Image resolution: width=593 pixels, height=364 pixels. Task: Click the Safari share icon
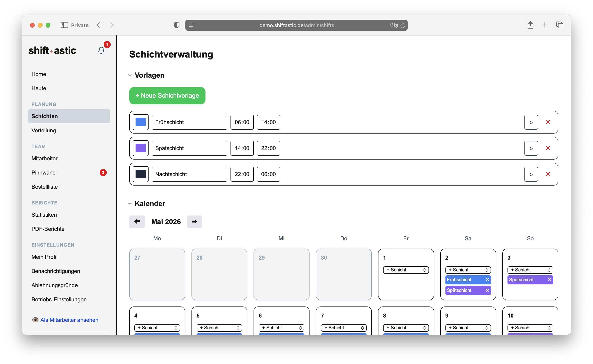click(530, 25)
